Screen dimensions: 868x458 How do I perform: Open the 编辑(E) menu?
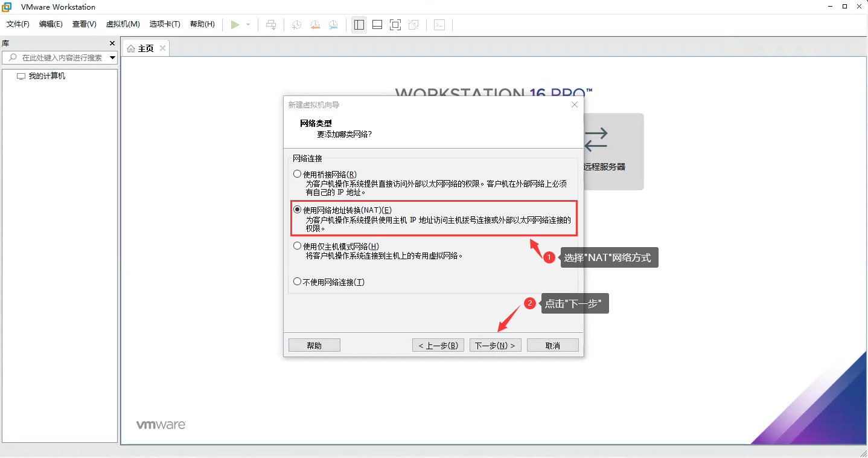point(51,24)
